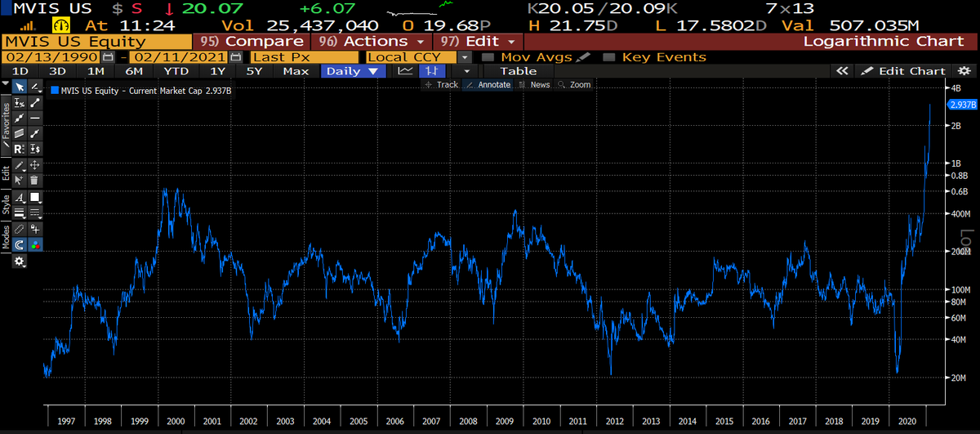The width and height of the screenshot is (980, 434).
Task: Open the Daily periodicity dropdown
Action: (x=352, y=71)
